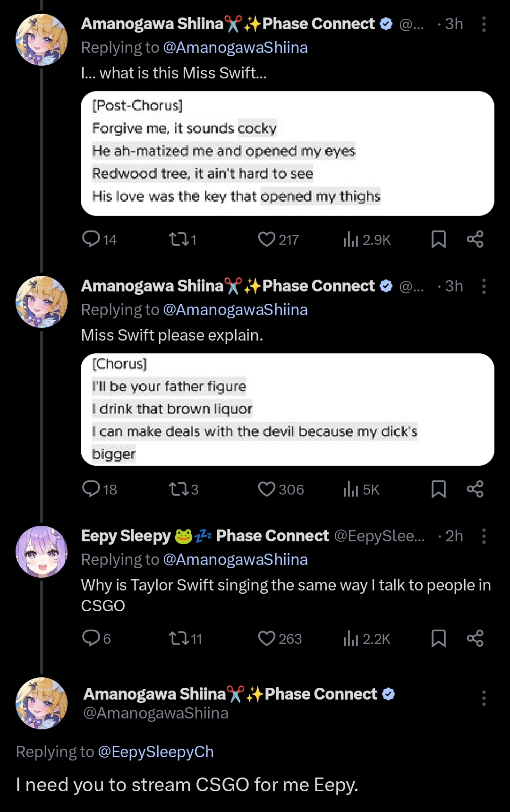Open Eepy Sleepy's purple-haired profile avatar
510x812 pixels.
(x=42, y=552)
